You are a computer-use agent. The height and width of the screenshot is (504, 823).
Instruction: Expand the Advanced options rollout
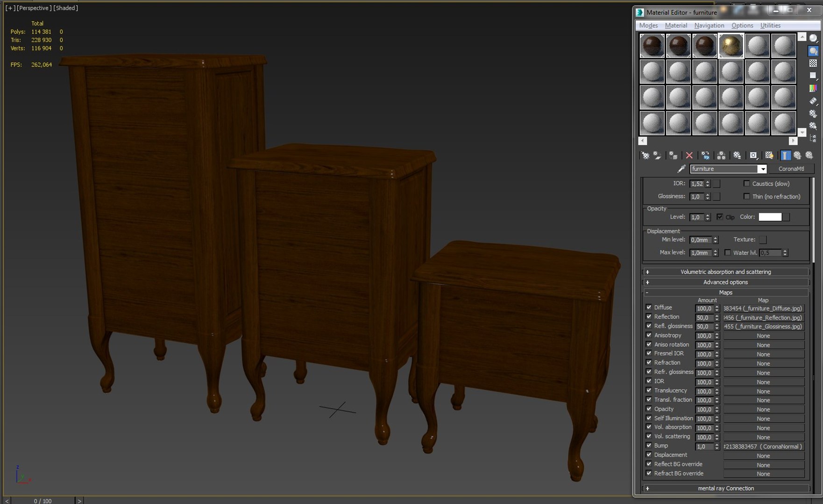[x=725, y=282]
